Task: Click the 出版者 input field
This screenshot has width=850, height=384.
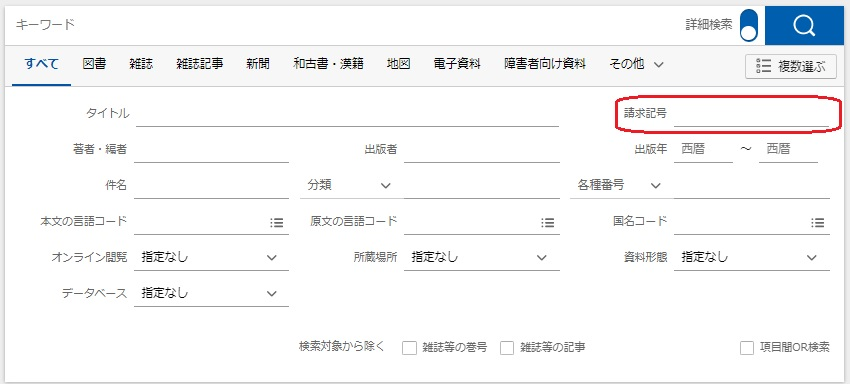Action: [x=481, y=150]
